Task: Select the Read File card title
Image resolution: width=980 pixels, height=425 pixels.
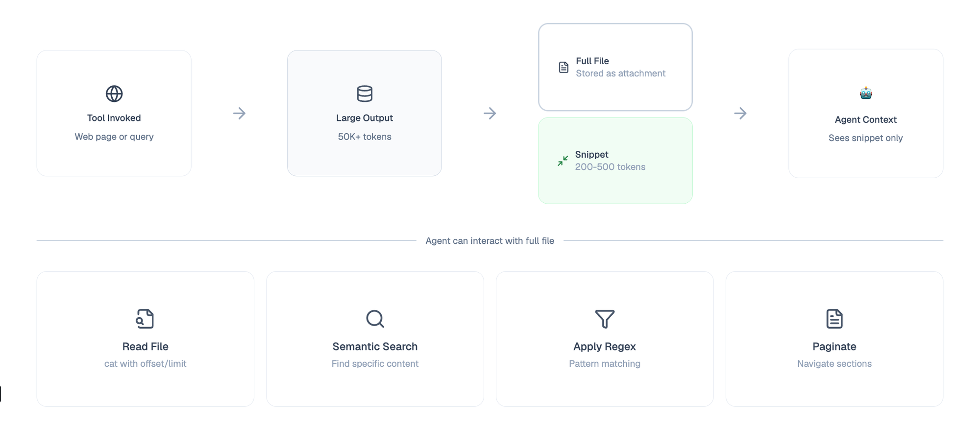Action: coord(146,347)
